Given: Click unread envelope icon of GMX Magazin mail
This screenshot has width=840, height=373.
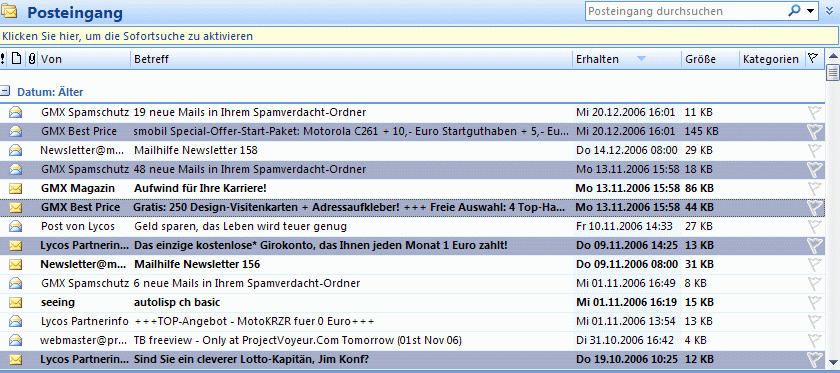Looking at the screenshot, I should coord(16,188).
